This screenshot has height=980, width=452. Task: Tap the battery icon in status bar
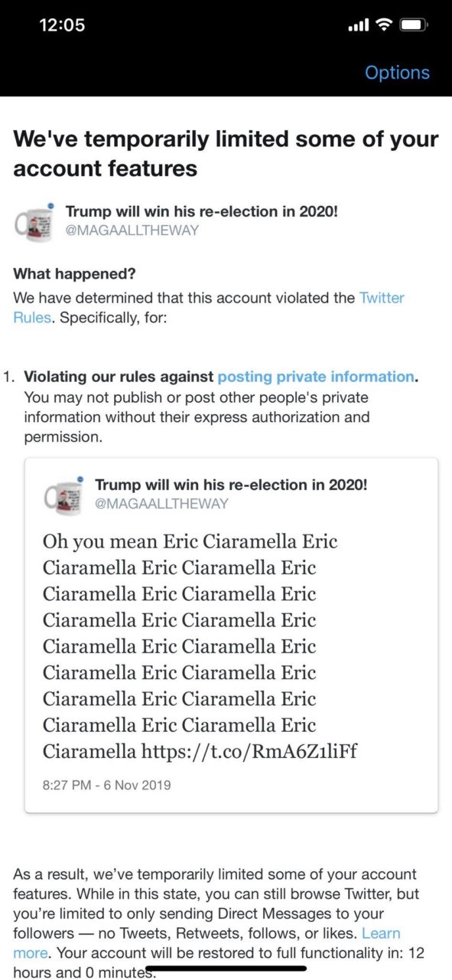coord(413,25)
